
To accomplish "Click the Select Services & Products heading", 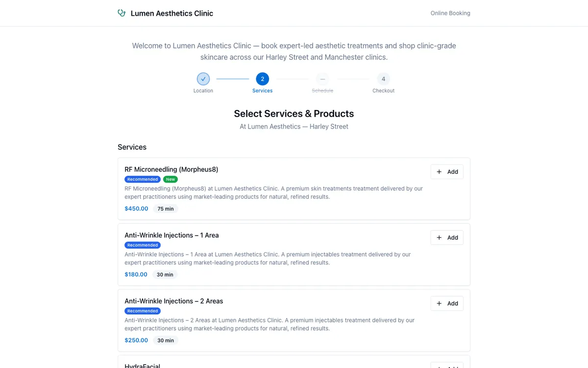I will [x=294, y=113].
